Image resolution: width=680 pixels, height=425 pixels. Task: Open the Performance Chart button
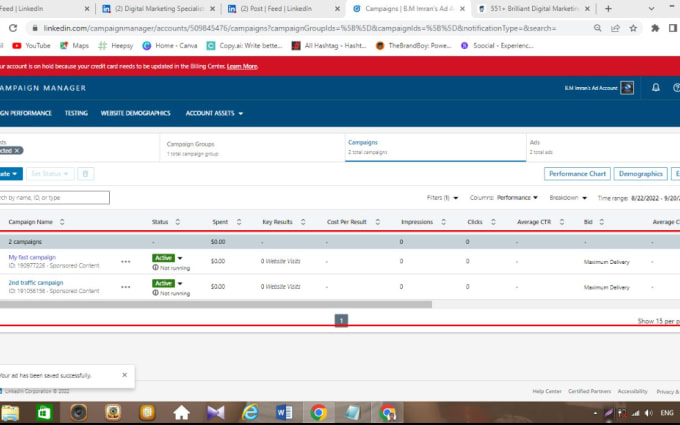point(577,174)
